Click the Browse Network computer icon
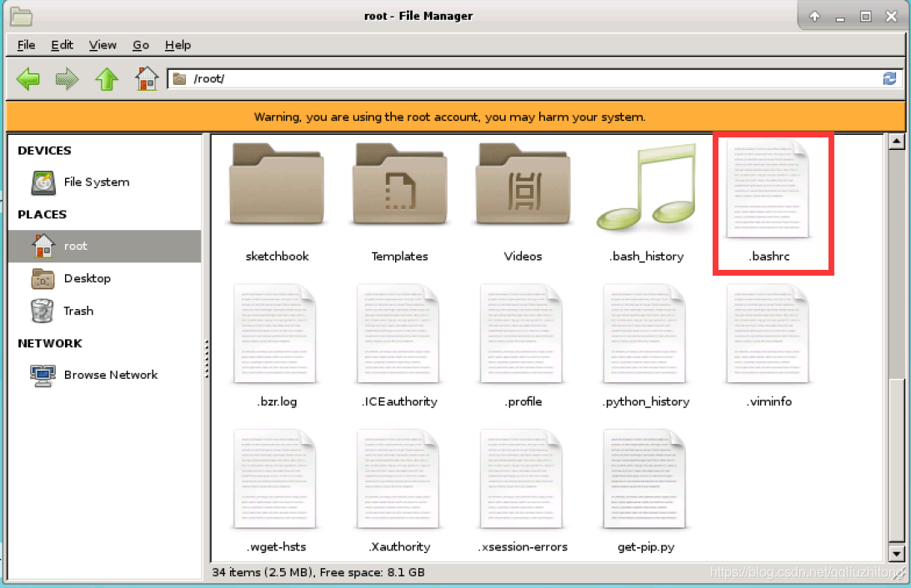The height and width of the screenshot is (588, 911). pos(43,375)
